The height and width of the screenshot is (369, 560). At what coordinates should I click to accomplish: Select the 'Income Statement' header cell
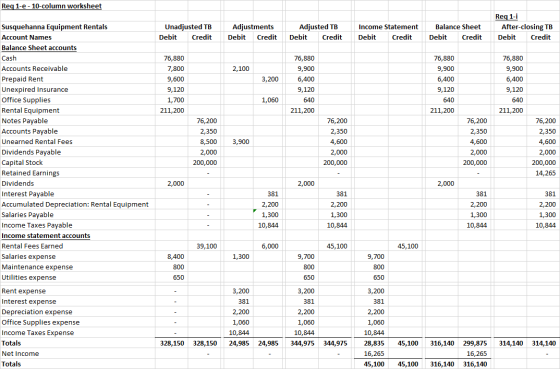tap(388, 27)
